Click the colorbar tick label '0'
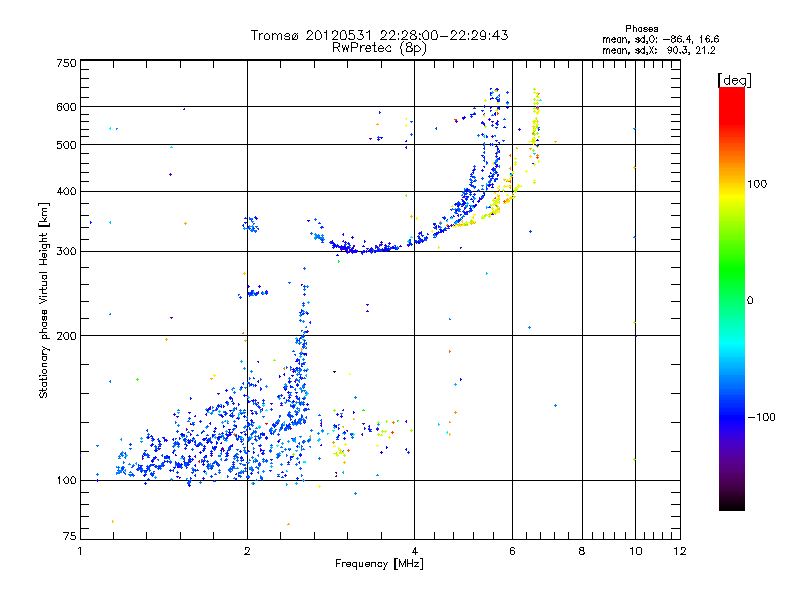 click(750, 301)
